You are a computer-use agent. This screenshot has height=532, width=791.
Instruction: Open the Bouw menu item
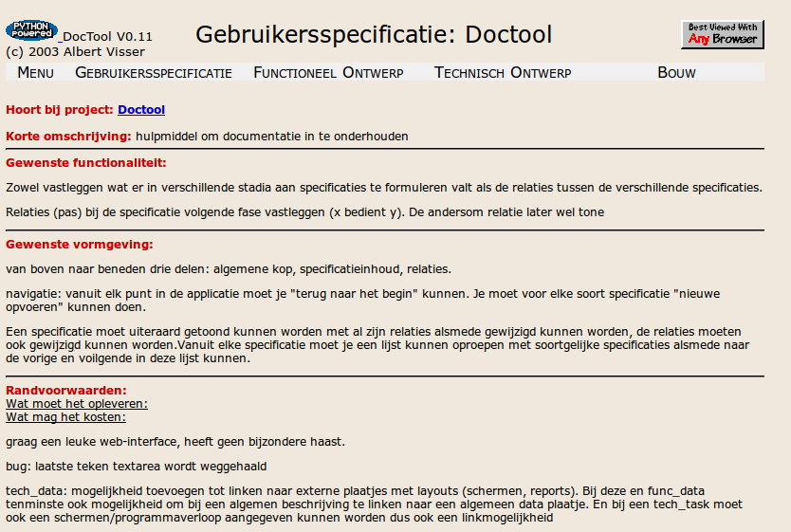pos(676,73)
